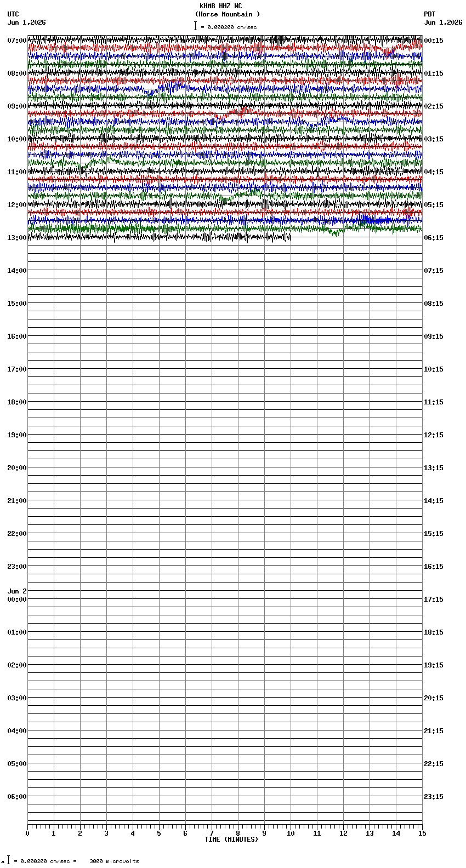Click the black 13:00 partial seismic trace
The height and width of the screenshot is (868, 466).
[159, 237]
